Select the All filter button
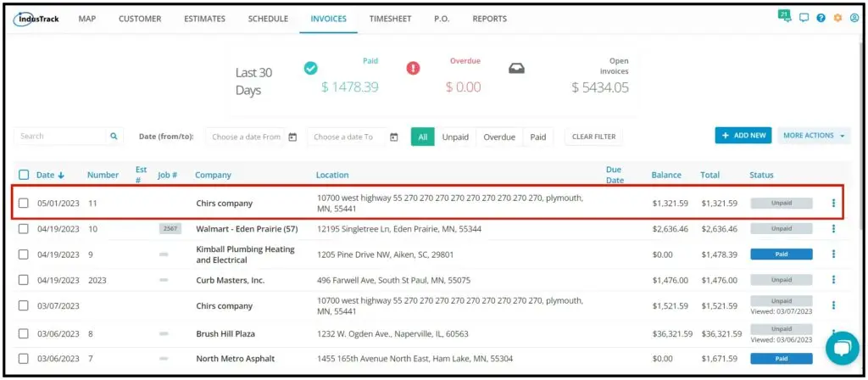Image resolution: width=868 pixels, height=380 pixels. (423, 137)
